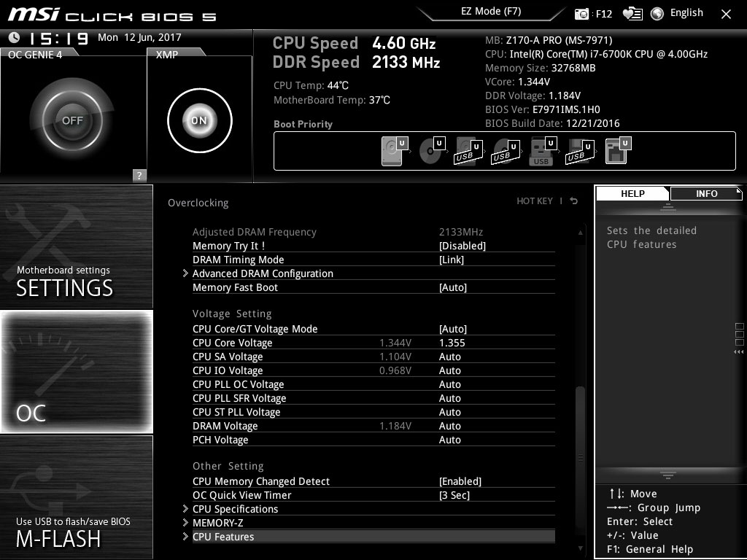Select the hard disk boot priority icon
Screen dimensions: 747x560
coord(395,151)
